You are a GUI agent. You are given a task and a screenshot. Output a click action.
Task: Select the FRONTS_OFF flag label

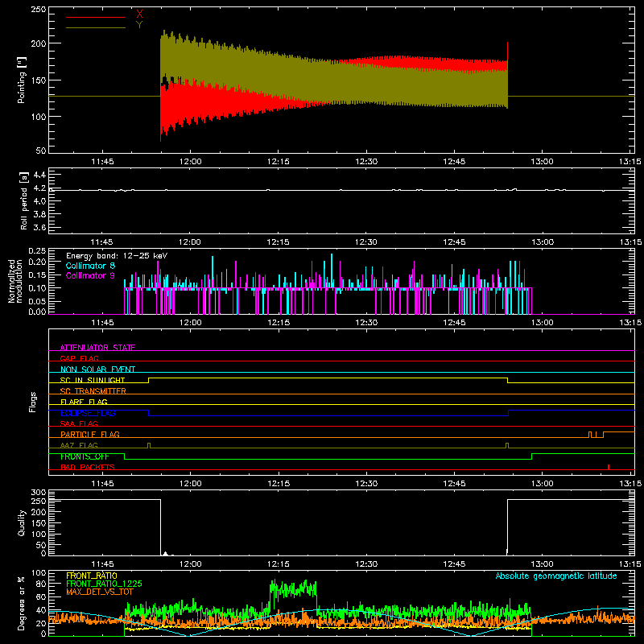85,456
